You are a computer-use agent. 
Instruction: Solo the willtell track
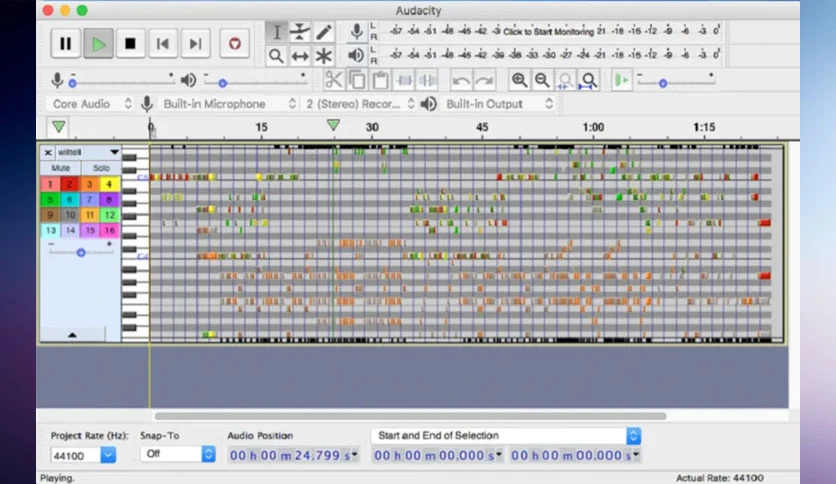[x=101, y=168]
